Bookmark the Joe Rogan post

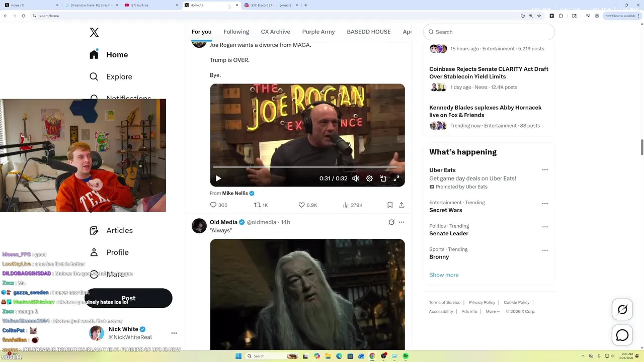390,205
